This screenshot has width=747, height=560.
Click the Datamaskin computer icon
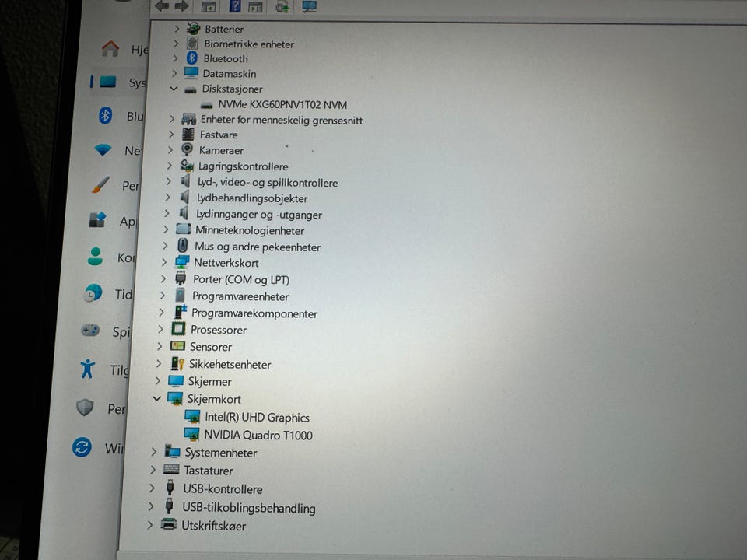191,73
